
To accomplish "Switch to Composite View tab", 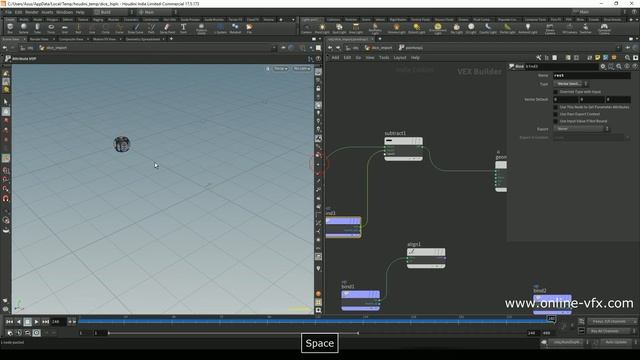I will coord(71,39).
